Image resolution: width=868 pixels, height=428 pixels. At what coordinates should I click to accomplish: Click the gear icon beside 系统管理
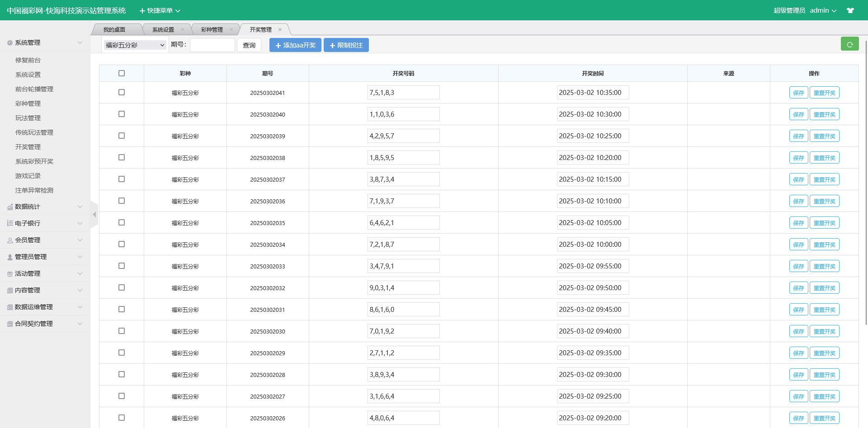10,43
